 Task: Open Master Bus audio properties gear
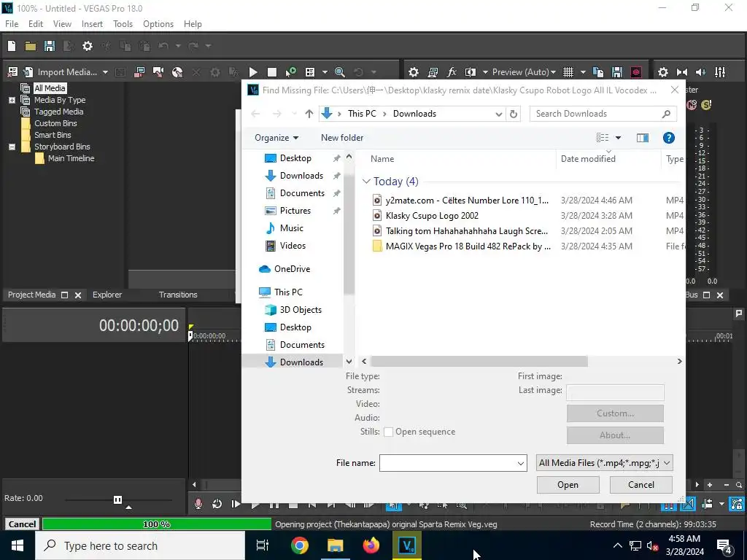point(662,72)
